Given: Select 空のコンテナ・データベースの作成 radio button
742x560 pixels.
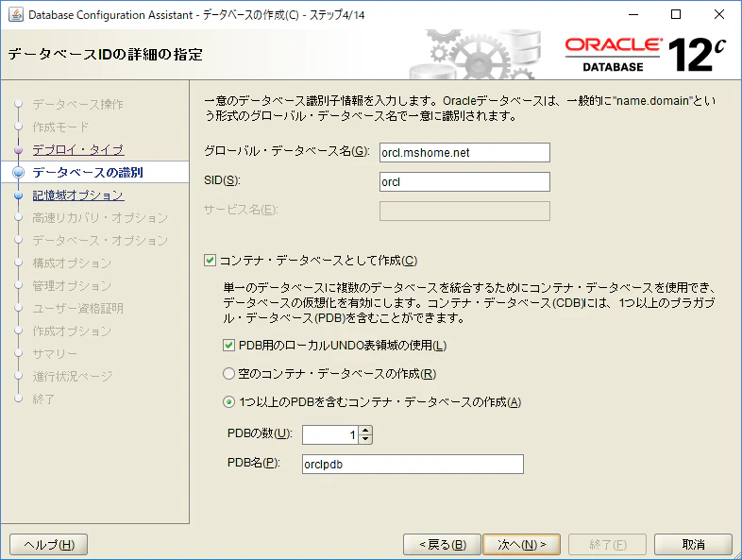Looking at the screenshot, I should 228,374.
